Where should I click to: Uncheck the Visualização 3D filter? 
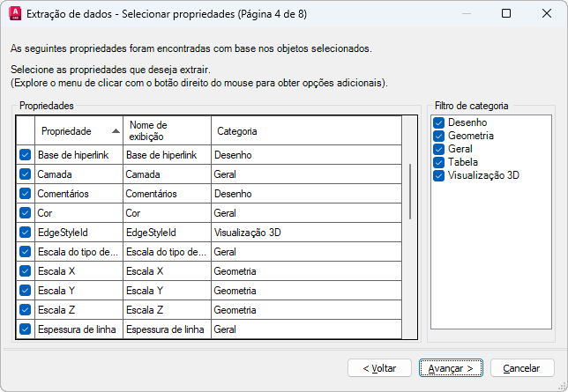coord(438,175)
